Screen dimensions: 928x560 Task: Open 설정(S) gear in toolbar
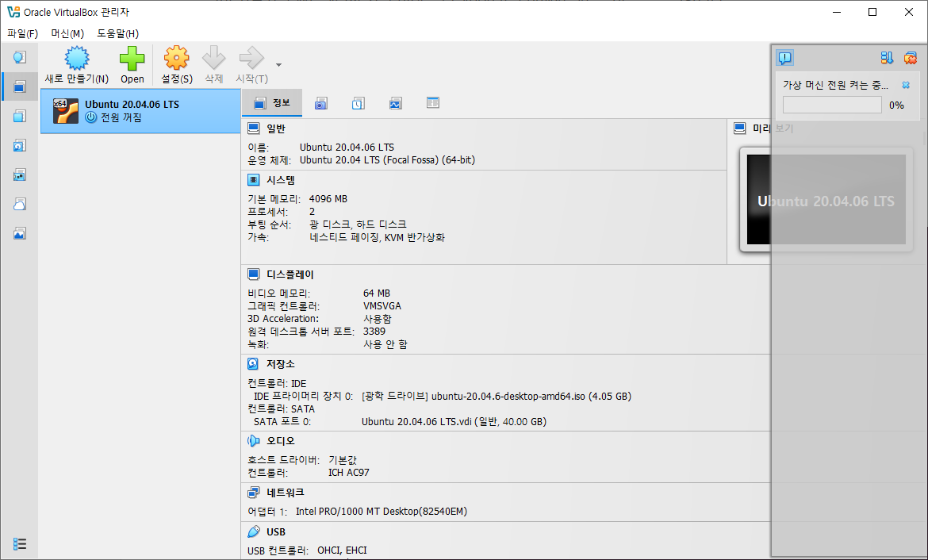177,65
